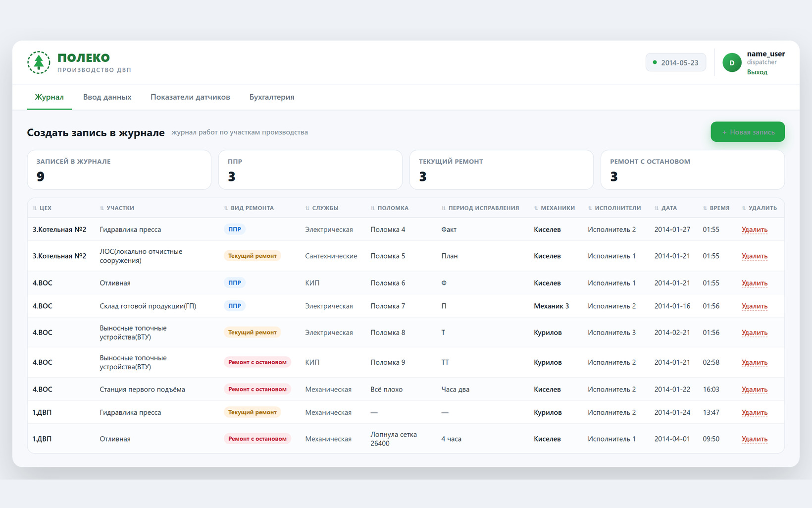Viewport: 812px width, 508px height.
Task: Open the Бухгалтерия tab
Action: tap(272, 97)
